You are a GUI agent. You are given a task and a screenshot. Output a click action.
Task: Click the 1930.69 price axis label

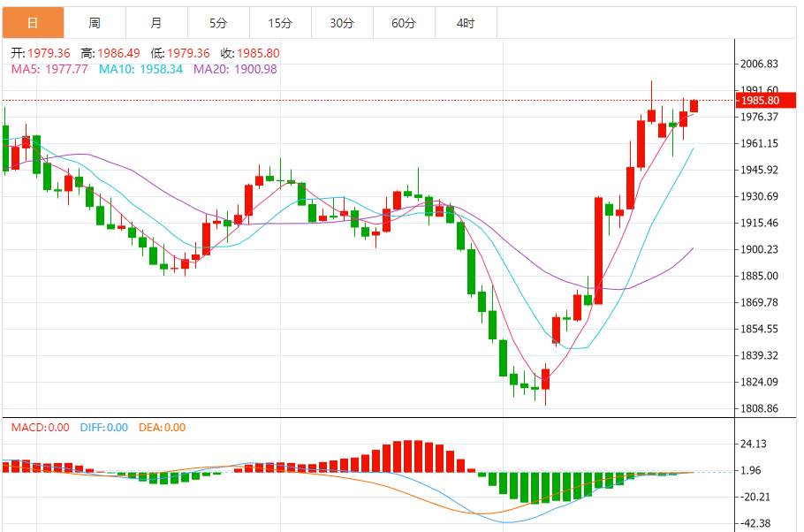(x=760, y=196)
